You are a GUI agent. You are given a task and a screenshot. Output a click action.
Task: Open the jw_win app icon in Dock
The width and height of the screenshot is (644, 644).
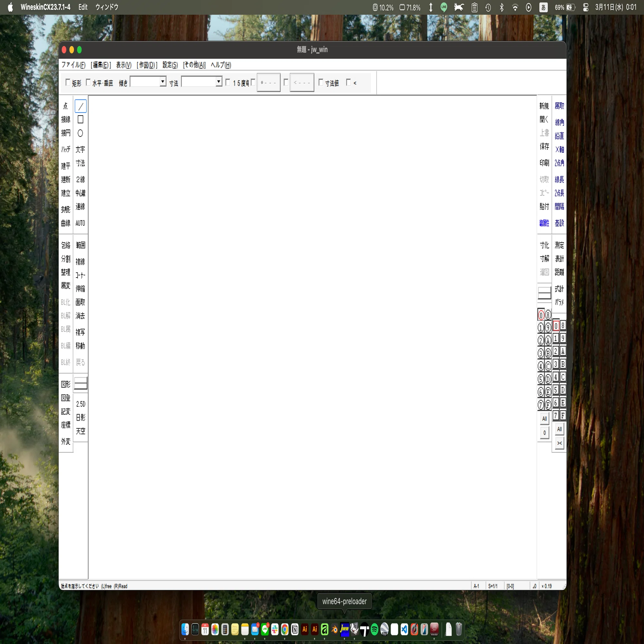(344, 629)
